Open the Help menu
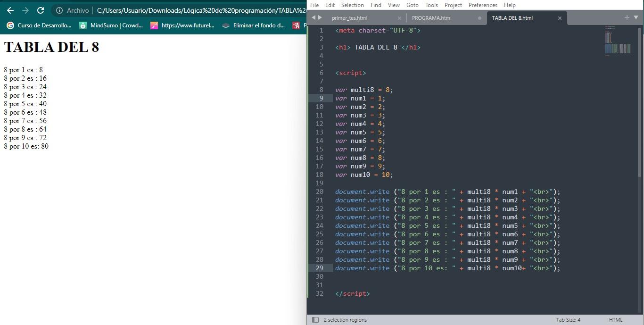This screenshot has width=644, height=325. (x=510, y=5)
